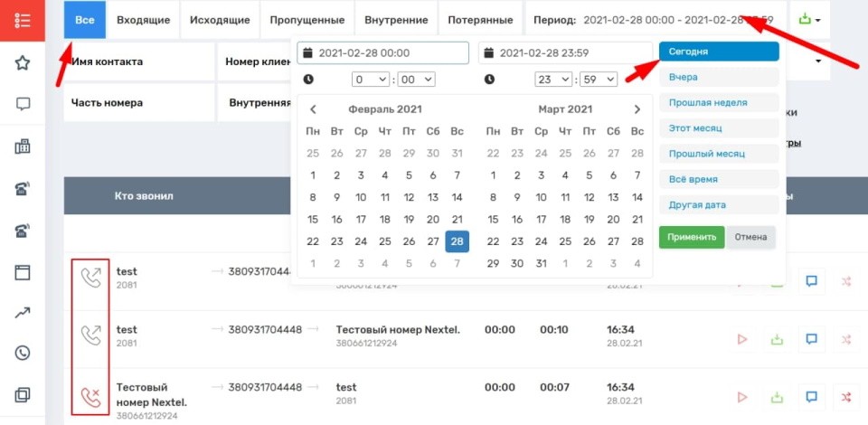Open comment icon for the 00:07 call
The image size is (868, 425).
point(811,397)
